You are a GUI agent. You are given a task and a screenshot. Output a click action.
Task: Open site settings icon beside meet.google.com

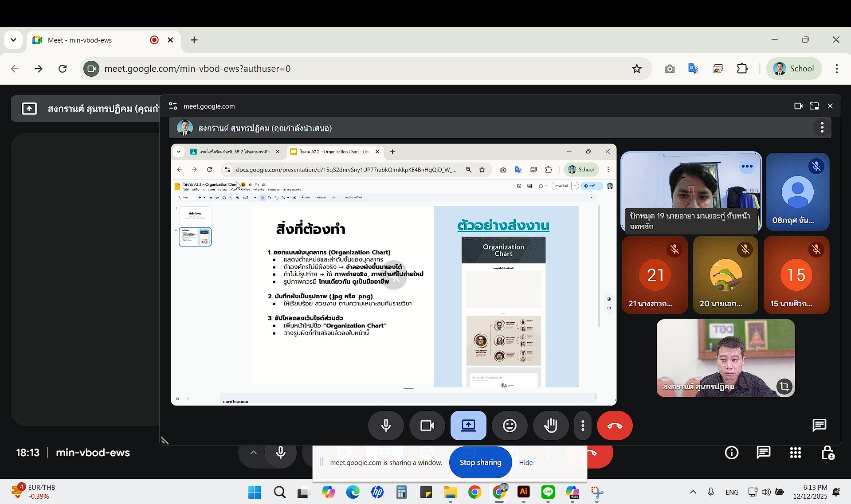coord(173,106)
